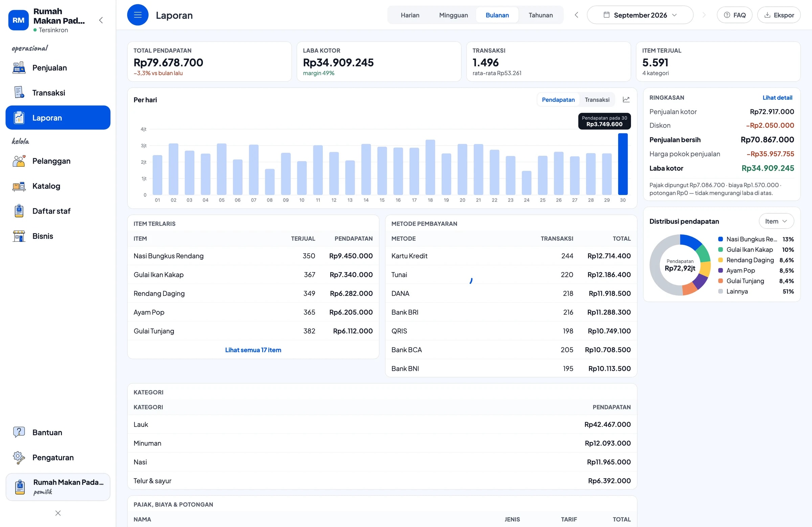Image resolution: width=812 pixels, height=527 pixels.
Task: Select the Harian tab
Action: point(410,15)
